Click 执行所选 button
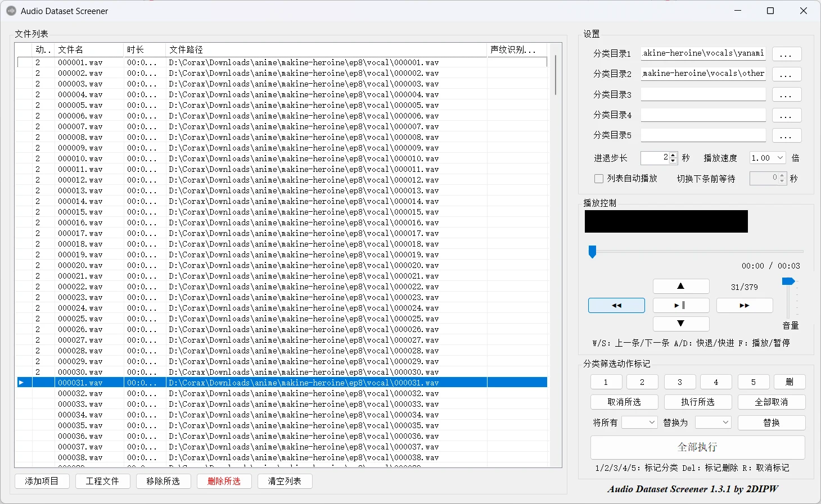 pos(698,402)
